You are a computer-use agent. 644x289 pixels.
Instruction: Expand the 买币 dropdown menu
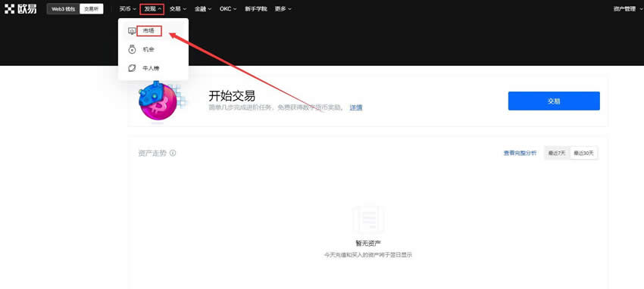pyautogui.click(x=128, y=8)
